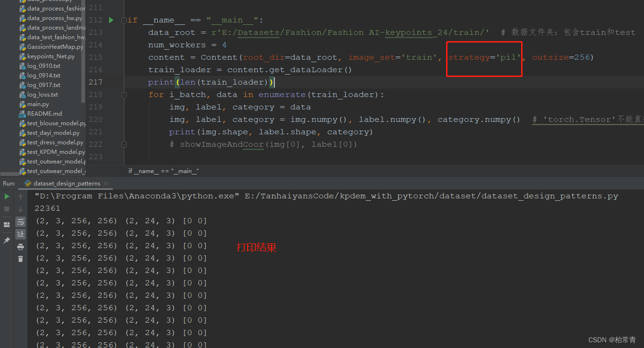Collapse the if __name__ block at line 212

[x=124, y=20]
